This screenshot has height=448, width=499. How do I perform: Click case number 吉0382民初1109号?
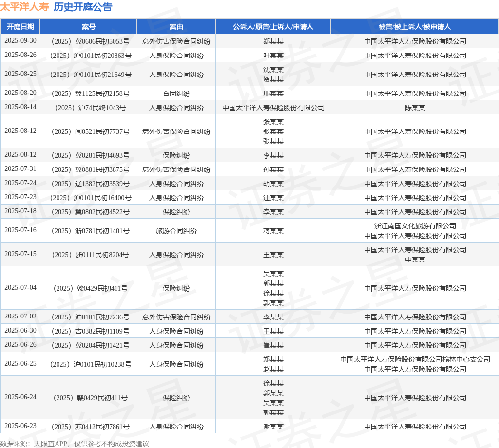tap(90, 331)
